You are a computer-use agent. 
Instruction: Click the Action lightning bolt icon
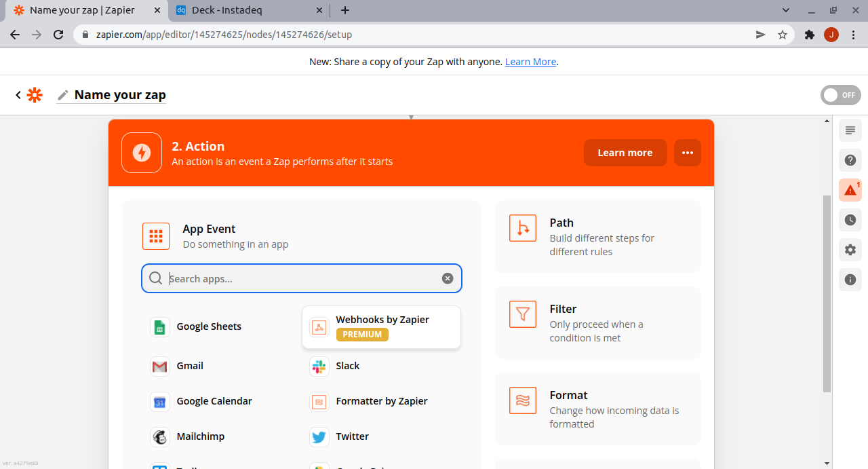pyautogui.click(x=142, y=153)
